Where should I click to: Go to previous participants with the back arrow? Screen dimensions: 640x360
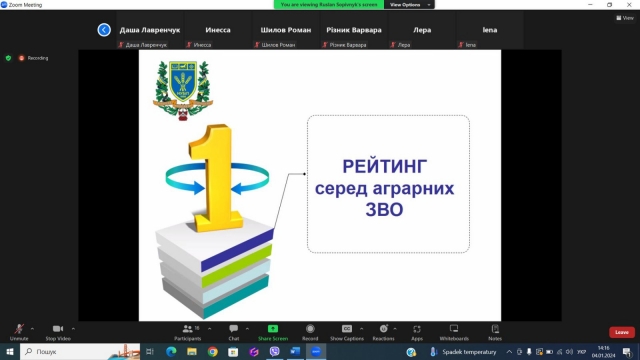tap(104, 30)
